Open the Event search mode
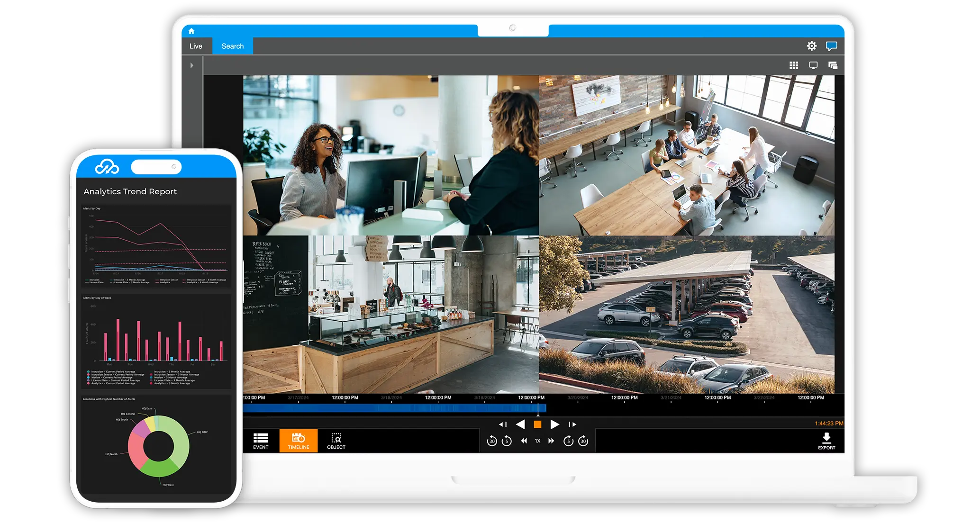This screenshot has height=523, width=980. (261, 441)
